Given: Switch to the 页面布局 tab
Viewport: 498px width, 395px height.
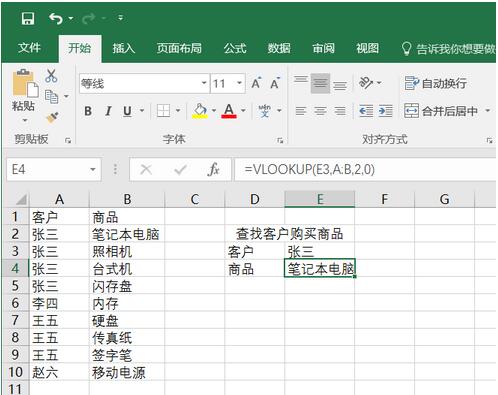Looking at the screenshot, I should coord(179,48).
